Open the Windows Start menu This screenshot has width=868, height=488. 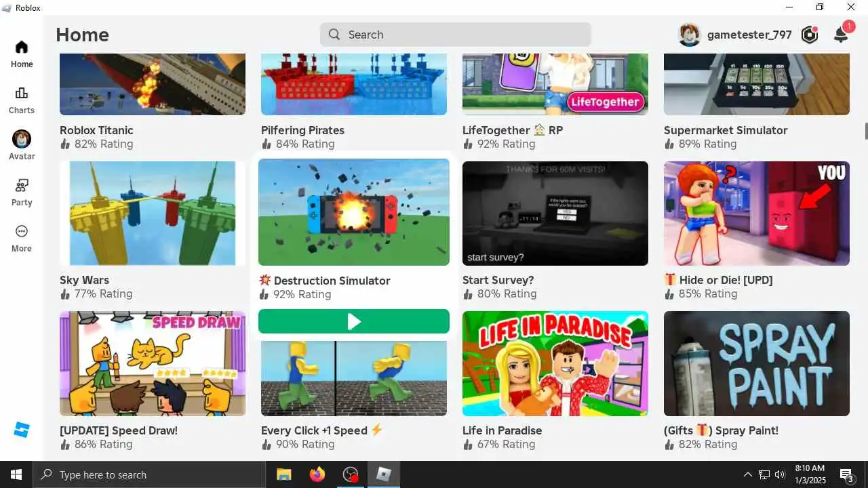pos(16,474)
